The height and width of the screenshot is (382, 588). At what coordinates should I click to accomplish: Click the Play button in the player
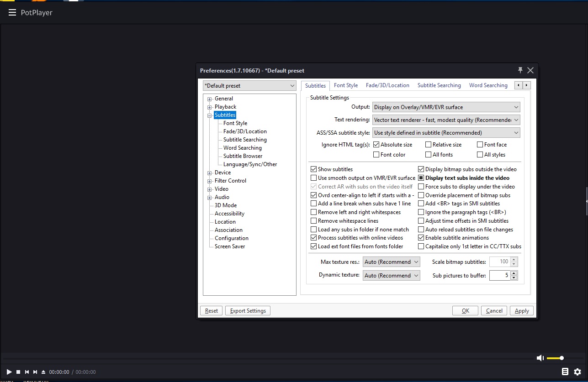tap(9, 372)
